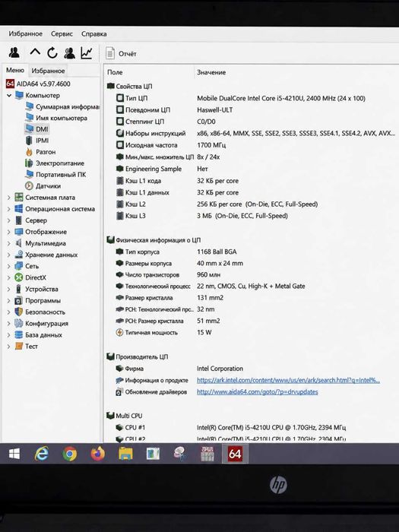Select the Типичная мощность row
This screenshot has width=399, height=532.
(164, 333)
